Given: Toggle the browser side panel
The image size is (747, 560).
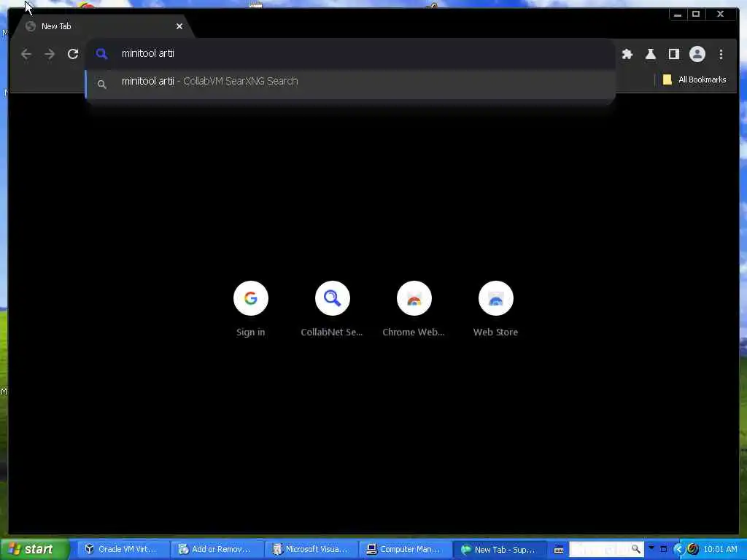Looking at the screenshot, I should [673, 54].
